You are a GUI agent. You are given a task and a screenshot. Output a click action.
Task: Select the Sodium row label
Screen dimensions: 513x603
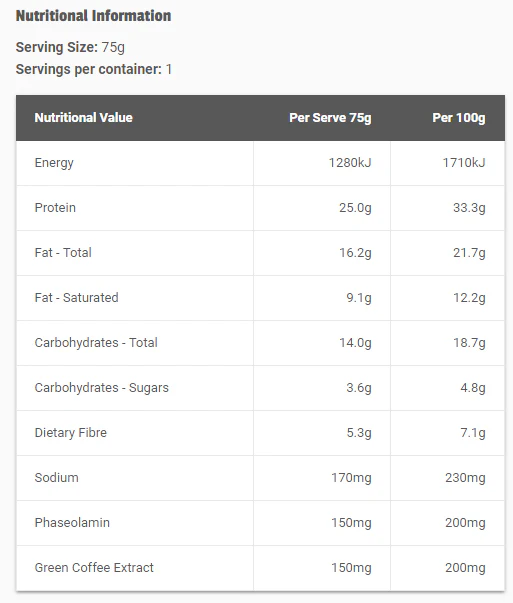pyautogui.click(x=57, y=478)
